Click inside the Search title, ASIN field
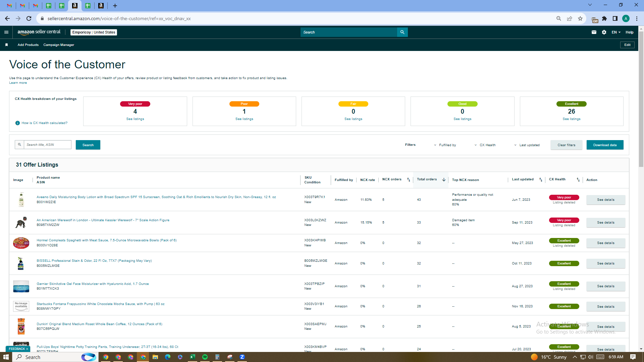 pos(48,145)
